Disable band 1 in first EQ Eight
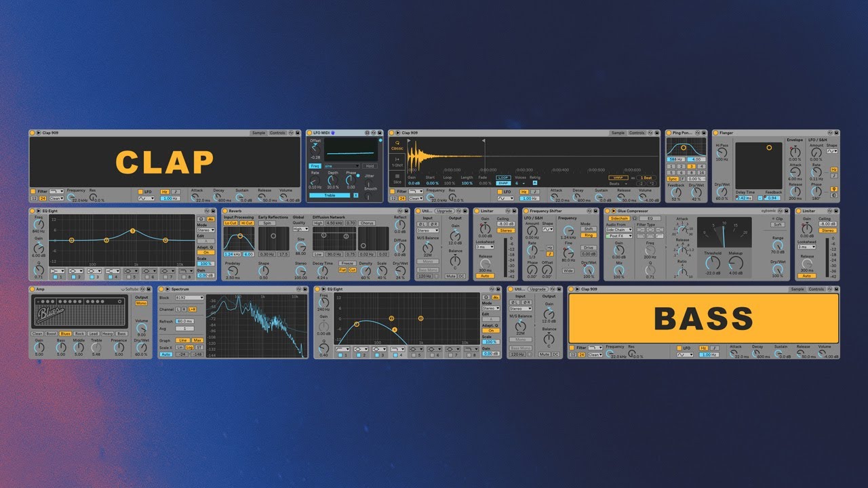Viewport: 868px width, 488px height. pyautogui.click(x=55, y=277)
